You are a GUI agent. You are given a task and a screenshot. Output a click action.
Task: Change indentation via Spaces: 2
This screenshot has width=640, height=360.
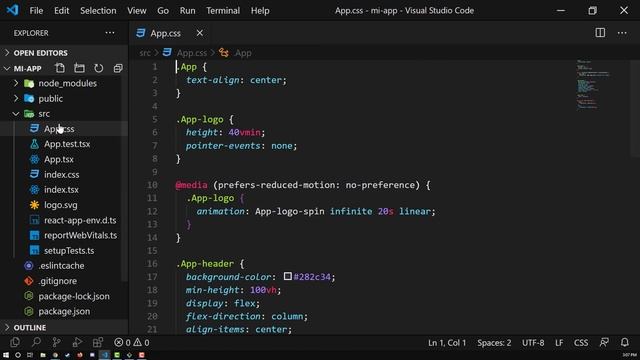click(494, 343)
